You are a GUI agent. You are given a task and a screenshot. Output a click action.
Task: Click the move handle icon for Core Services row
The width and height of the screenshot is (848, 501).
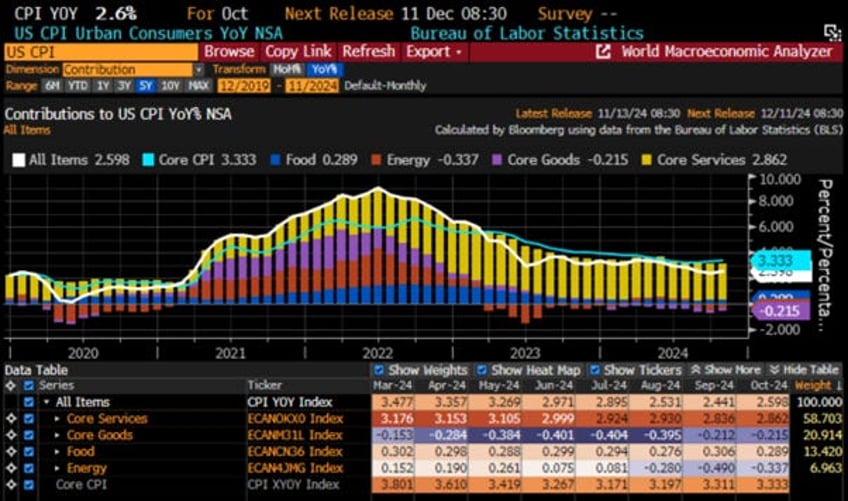pyautogui.click(x=11, y=418)
